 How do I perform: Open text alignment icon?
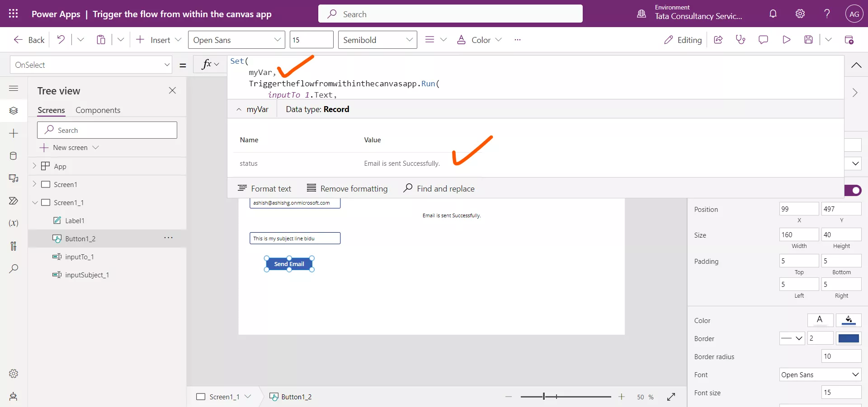(429, 40)
